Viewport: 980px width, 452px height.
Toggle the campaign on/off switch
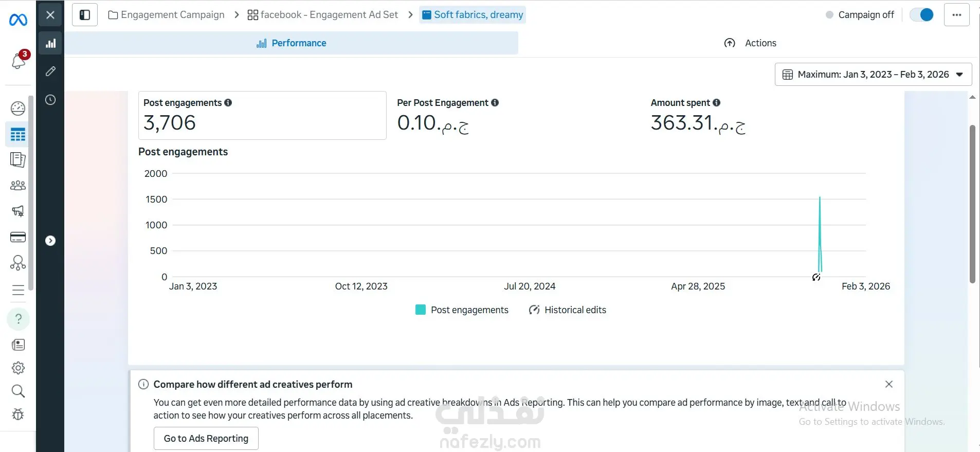[921, 15]
